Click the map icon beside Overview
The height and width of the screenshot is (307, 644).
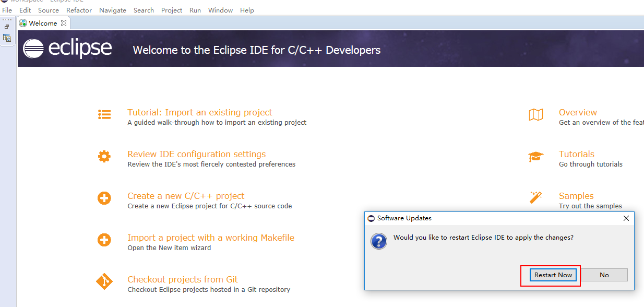click(536, 115)
